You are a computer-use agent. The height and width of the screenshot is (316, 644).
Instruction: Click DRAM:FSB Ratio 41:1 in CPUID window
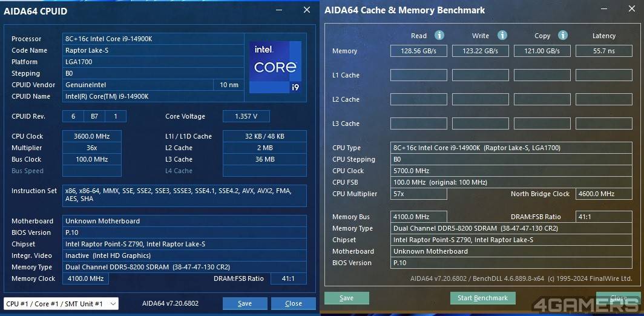(288, 278)
